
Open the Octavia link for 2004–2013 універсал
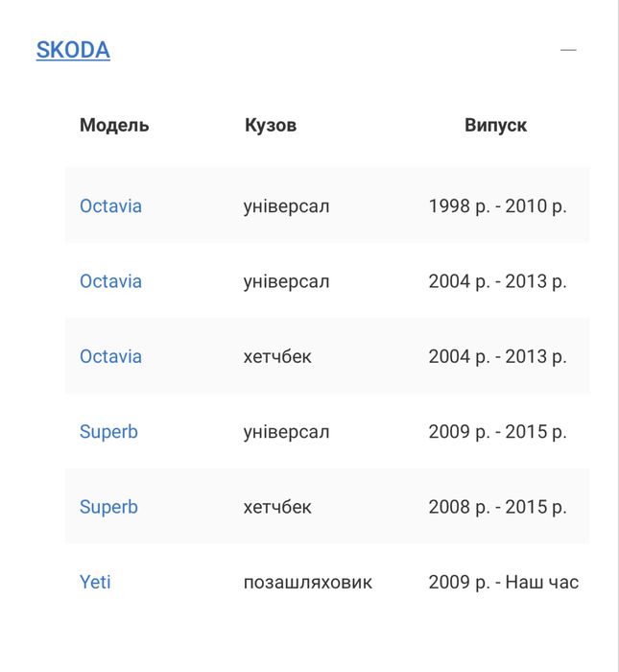[110, 281]
